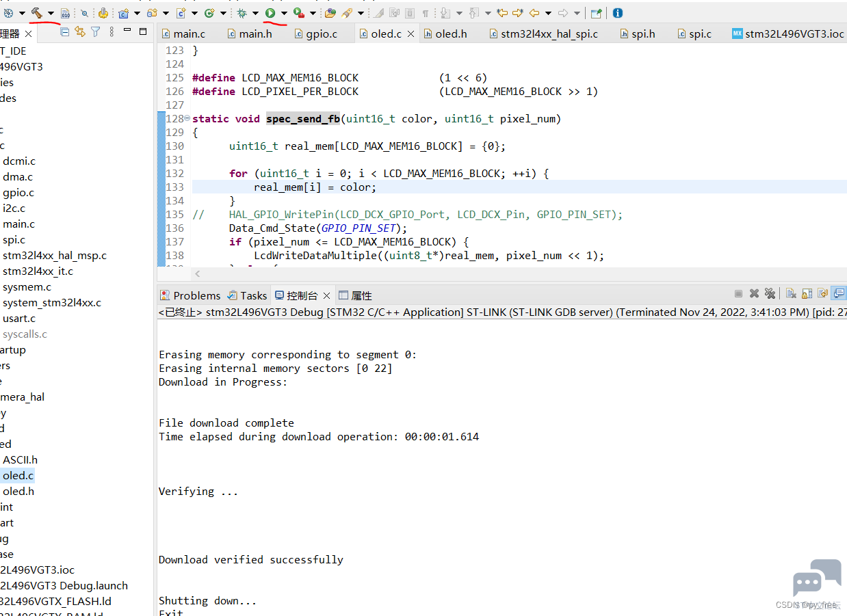Collapse the spec_send_fb function fold marker

tap(187, 118)
